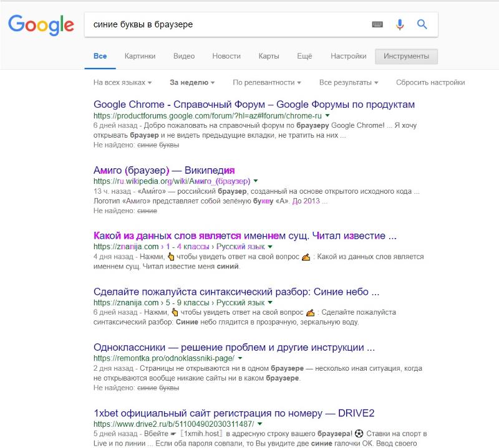Expand the На всех языках filter
The image size is (499, 448).
[122, 83]
